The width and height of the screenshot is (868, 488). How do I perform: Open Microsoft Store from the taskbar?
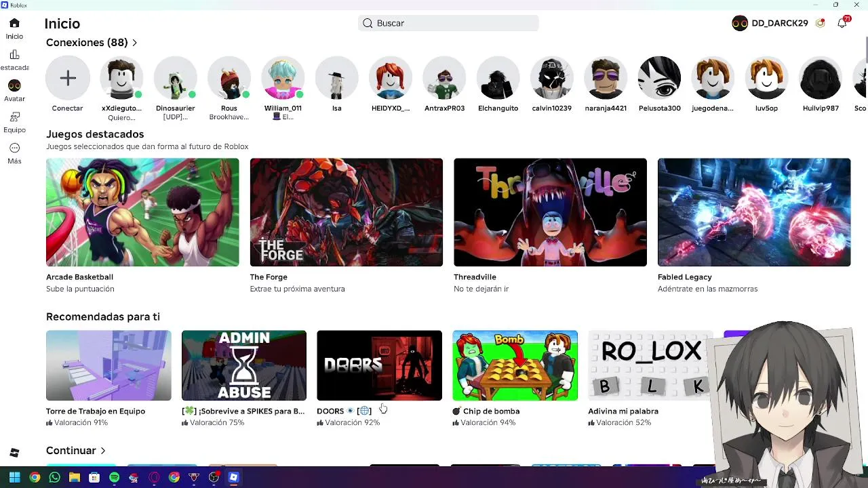click(x=94, y=477)
